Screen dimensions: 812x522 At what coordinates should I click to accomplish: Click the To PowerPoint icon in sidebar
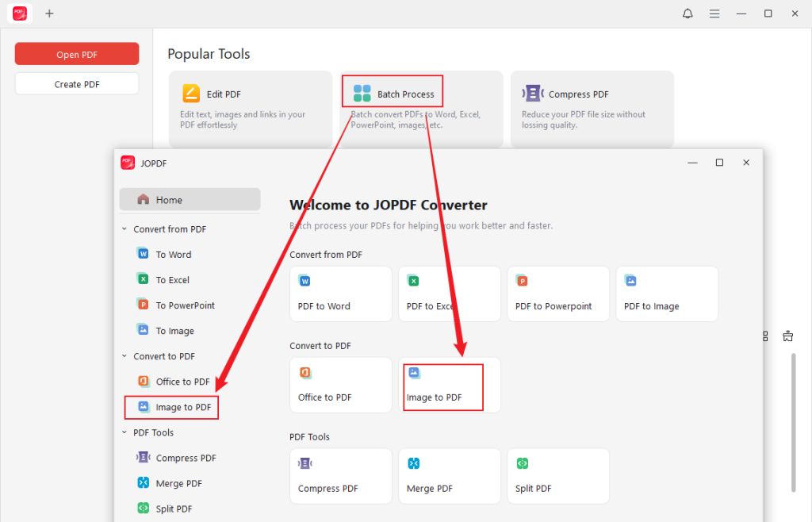[x=144, y=305]
